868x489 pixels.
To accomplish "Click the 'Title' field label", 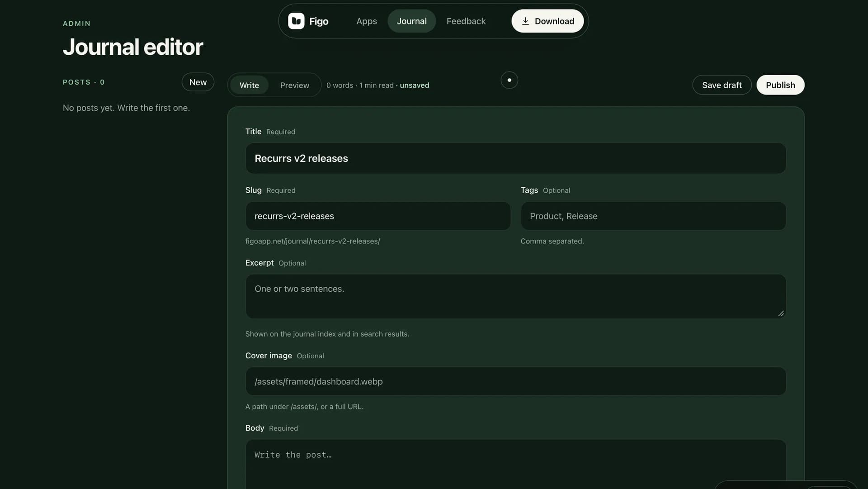I will (x=253, y=131).
